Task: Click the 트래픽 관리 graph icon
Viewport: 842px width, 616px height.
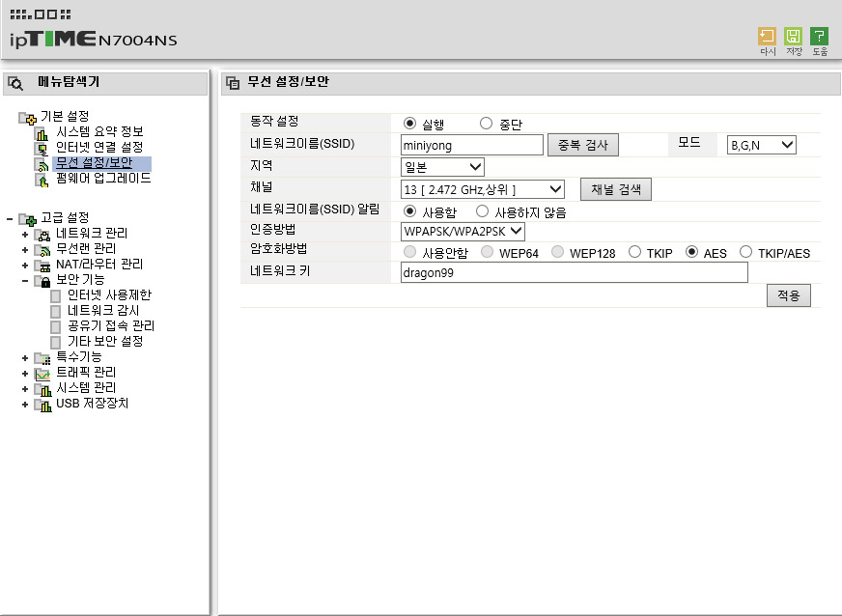Action: pos(42,374)
